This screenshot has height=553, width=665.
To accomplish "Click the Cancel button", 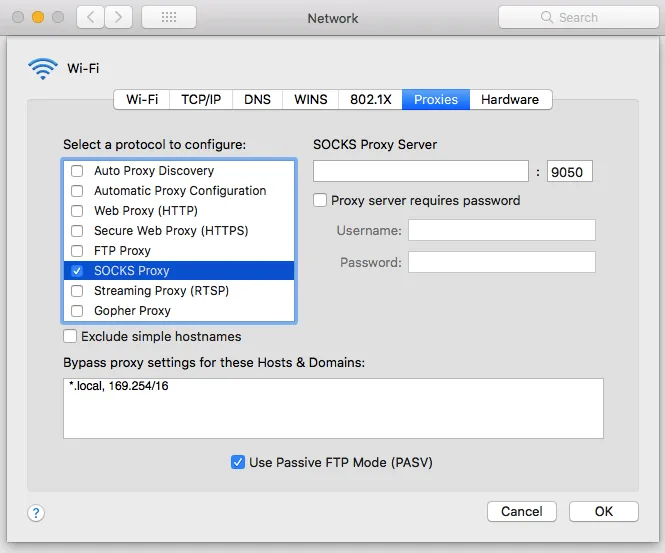I will pos(522,511).
